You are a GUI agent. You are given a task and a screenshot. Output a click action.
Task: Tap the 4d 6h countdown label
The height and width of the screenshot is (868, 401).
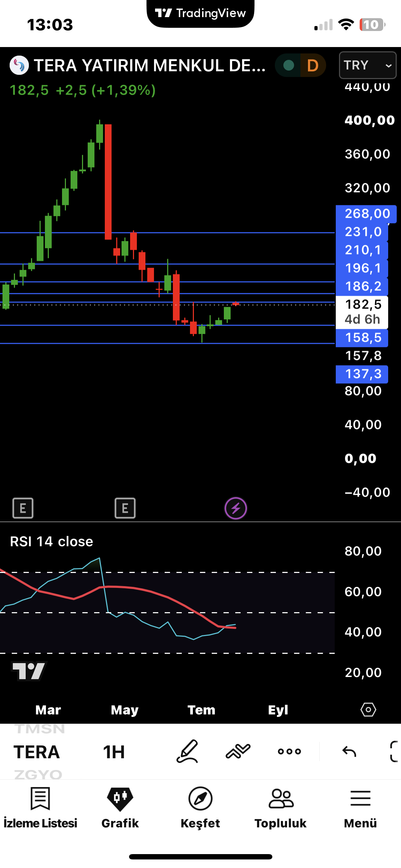click(363, 319)
